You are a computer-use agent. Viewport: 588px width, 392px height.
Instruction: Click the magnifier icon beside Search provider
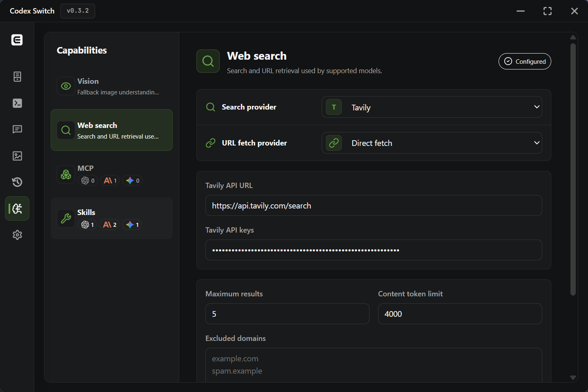(x=211, y=107)
